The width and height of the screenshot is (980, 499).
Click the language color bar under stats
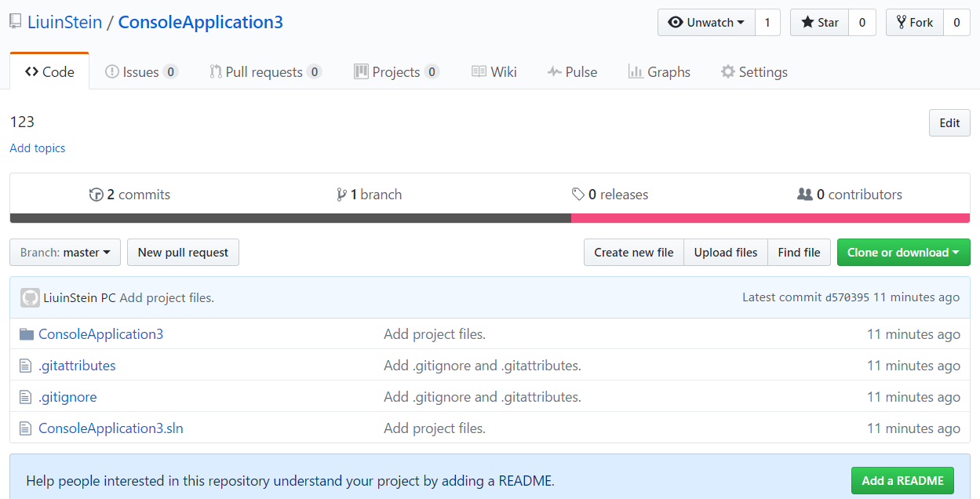click(x=490, y=218)
